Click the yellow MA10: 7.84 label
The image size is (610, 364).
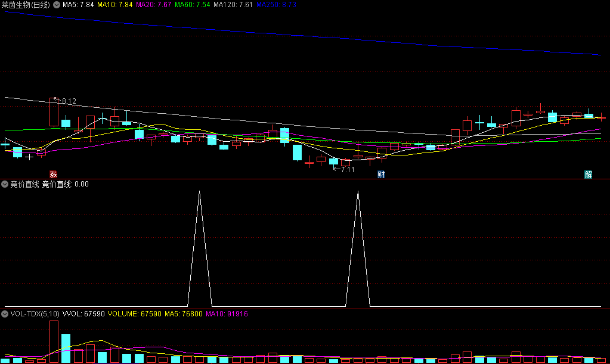114,5
